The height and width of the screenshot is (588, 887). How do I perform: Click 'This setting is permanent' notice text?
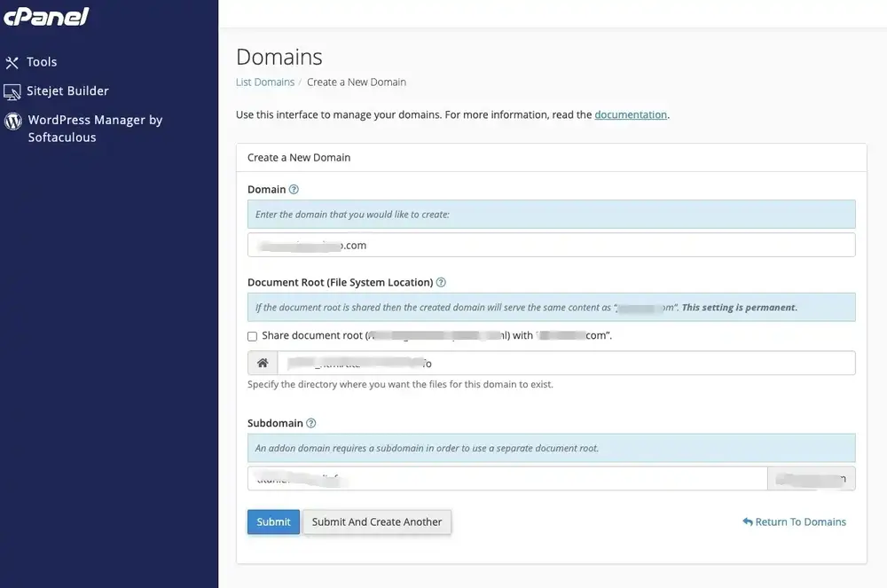(x=740, y=308)
